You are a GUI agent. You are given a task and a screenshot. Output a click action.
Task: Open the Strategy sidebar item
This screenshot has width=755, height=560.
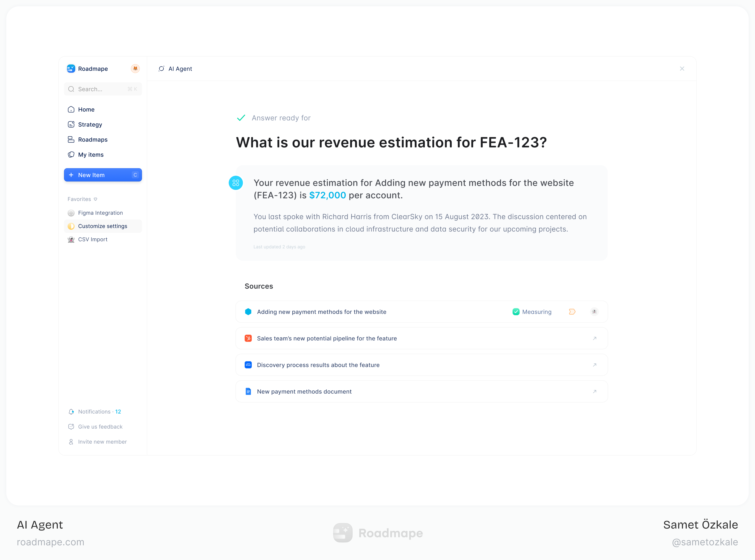(90, 124)
